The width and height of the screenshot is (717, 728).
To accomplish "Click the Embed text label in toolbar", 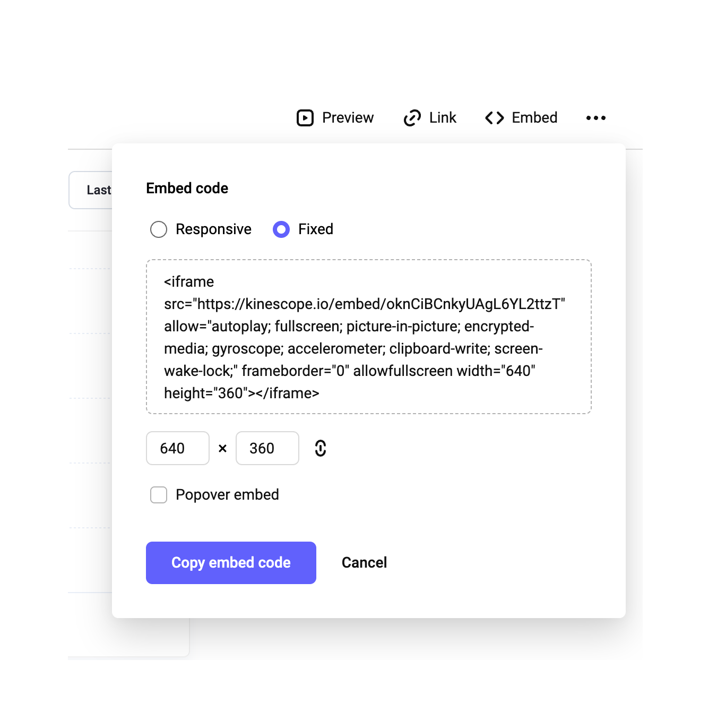I will [534, 118].
